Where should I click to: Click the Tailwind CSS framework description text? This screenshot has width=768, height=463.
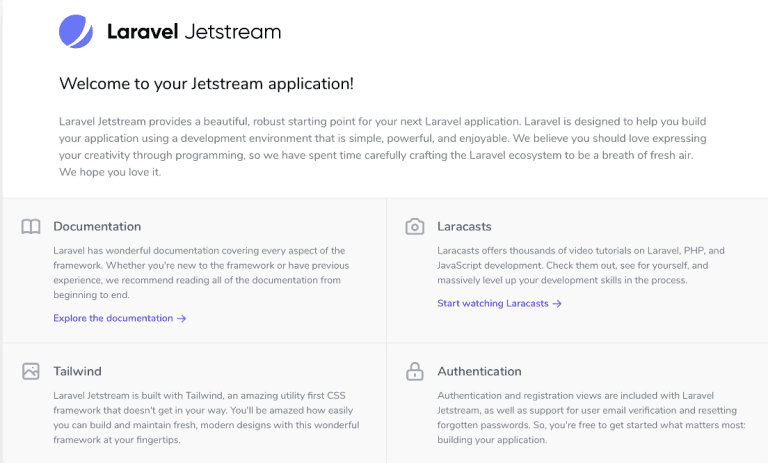198,418
